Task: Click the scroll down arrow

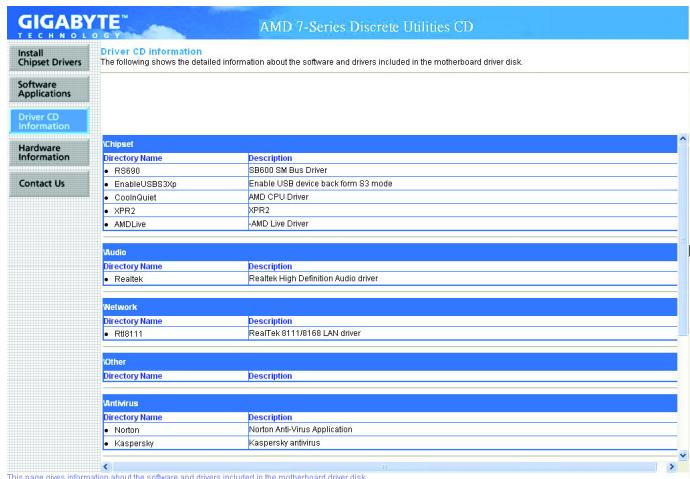Action: 683,455
